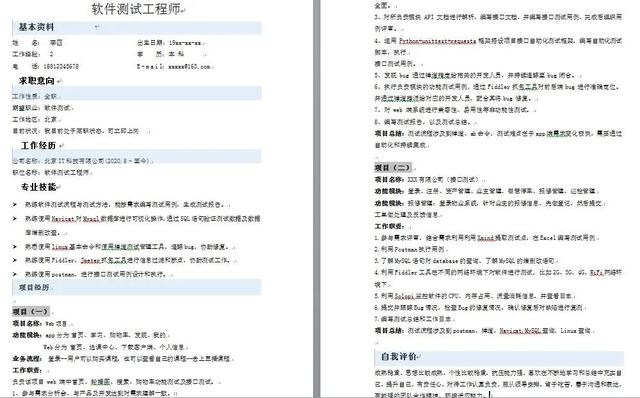Click the '职位名称：软件测试工程师' line
The height and width of the screenshot is (398, 640).
tap(51, 172)
